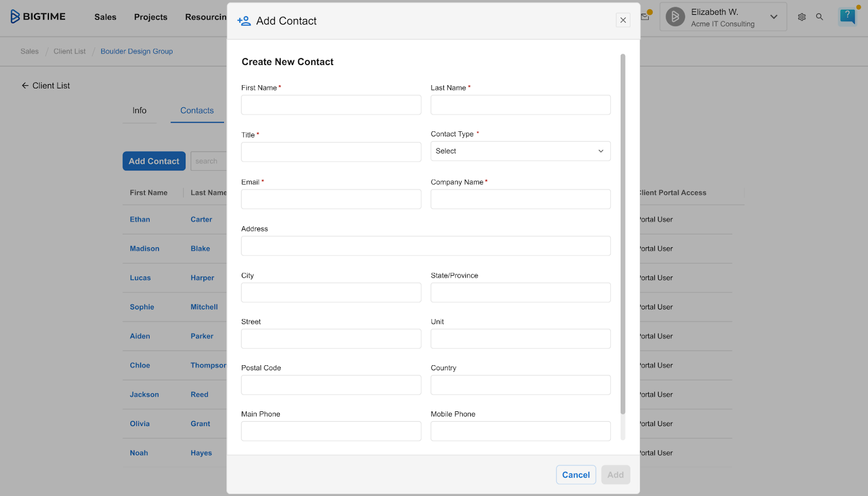Click the search magnifier icon
This screenshot has height=496, width=868.
(820, 17)
